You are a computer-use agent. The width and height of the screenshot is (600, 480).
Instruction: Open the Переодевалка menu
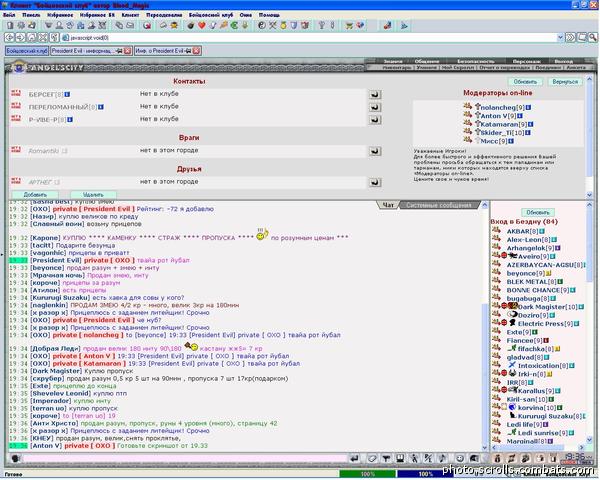(164, 15)
